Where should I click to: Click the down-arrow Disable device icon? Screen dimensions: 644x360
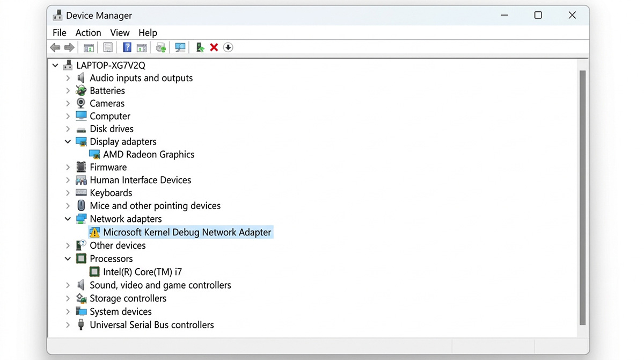point(228,47)
